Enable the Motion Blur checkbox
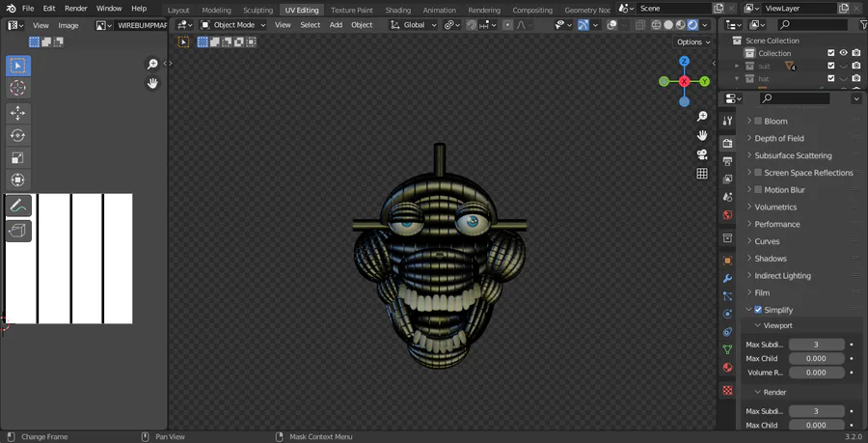Screen dimensions: 868x443 pos(758,189)
